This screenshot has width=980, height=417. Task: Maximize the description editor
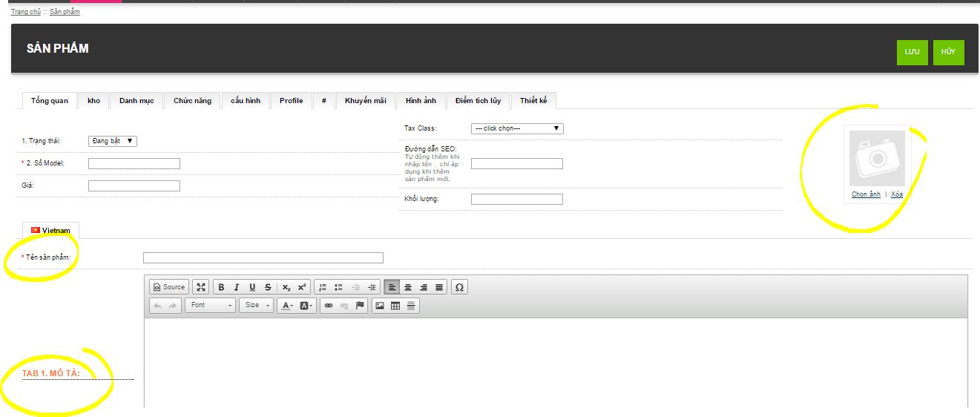click(201, 287)
